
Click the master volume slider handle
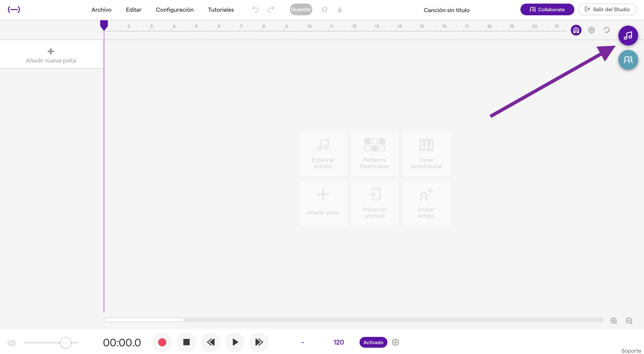click(x=65, y=342)
